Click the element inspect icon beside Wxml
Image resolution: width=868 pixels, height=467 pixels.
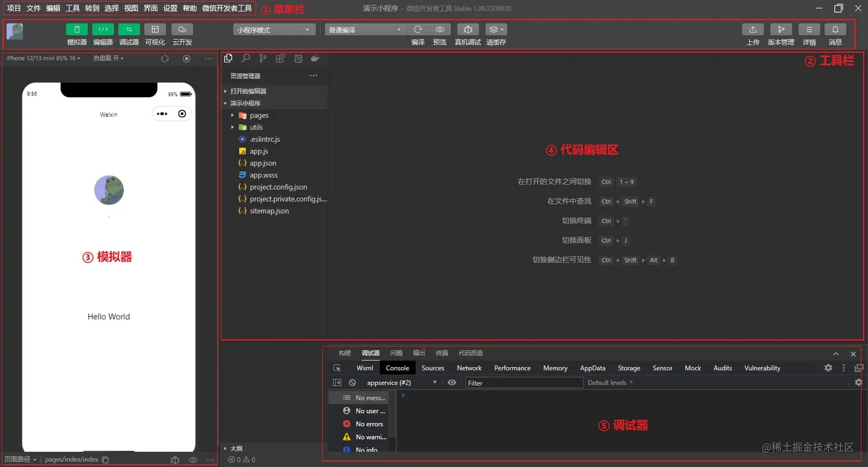click(x=337, y=368)
